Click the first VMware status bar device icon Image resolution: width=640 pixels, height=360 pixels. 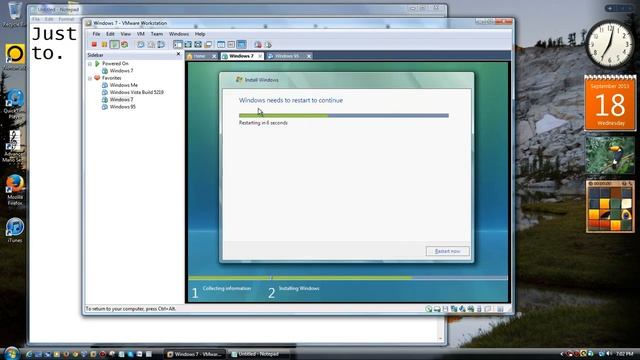428,309
